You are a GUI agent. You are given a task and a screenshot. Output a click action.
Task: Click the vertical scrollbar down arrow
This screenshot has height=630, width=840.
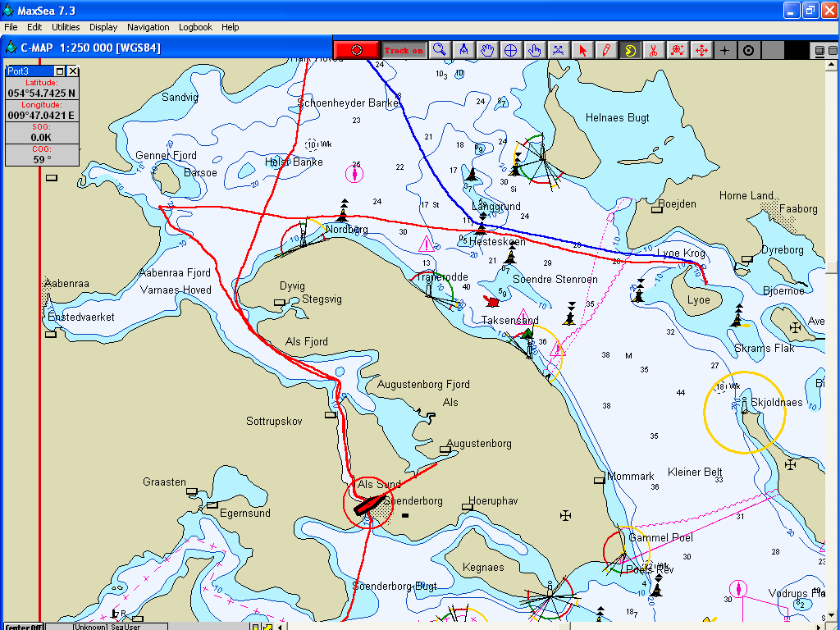(x=831, y=615)
